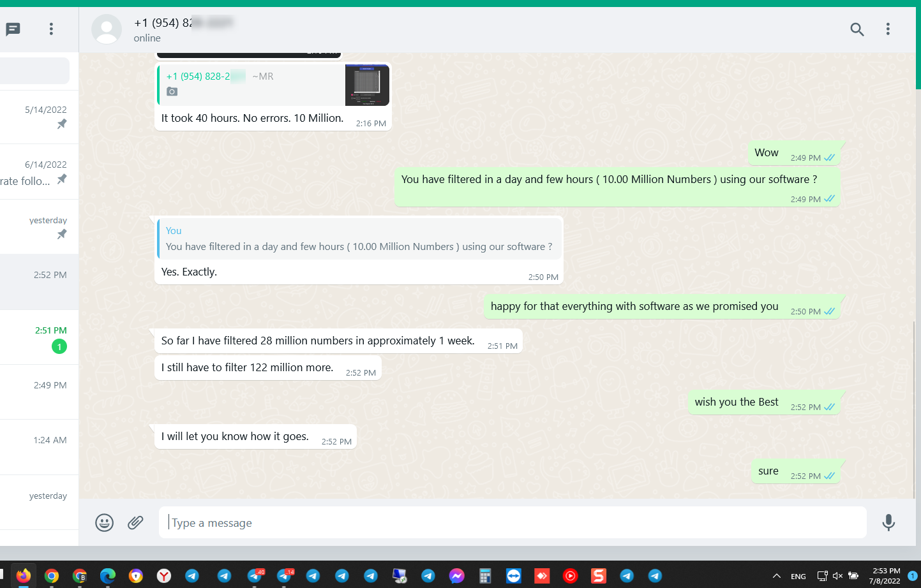View the contact's profile avatar
The image size is (921, 588).
[x=107, y=29]
